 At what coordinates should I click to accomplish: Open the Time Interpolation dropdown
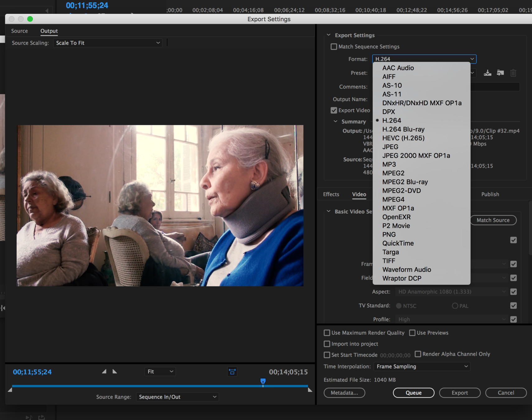[422, 366]
